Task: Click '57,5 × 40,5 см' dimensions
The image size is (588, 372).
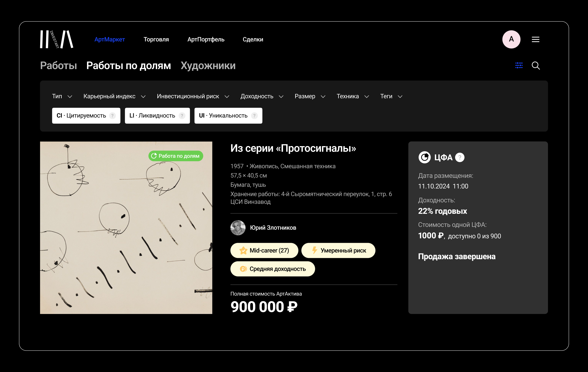Action: pyautogui.click(x=249, y=176)
